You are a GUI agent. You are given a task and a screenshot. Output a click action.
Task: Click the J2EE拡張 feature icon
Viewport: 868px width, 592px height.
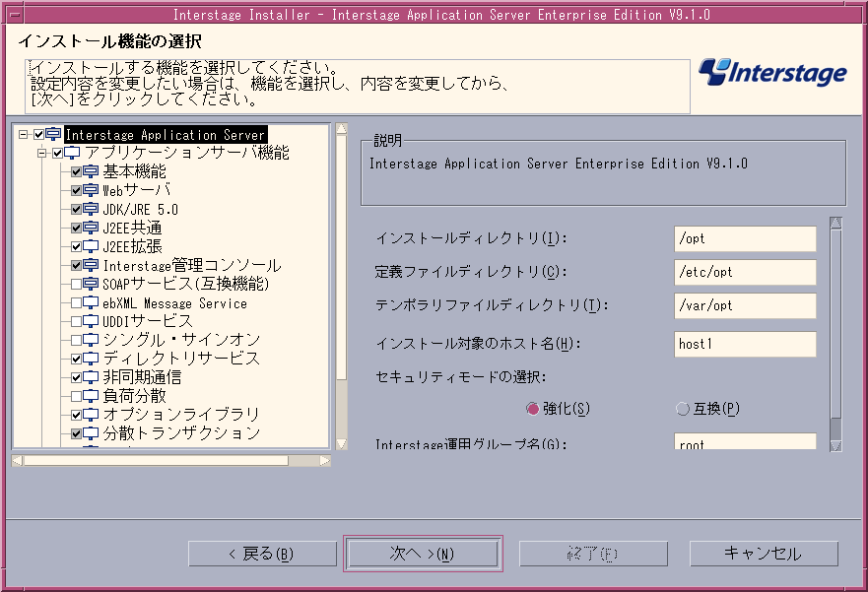click(91, 246)
